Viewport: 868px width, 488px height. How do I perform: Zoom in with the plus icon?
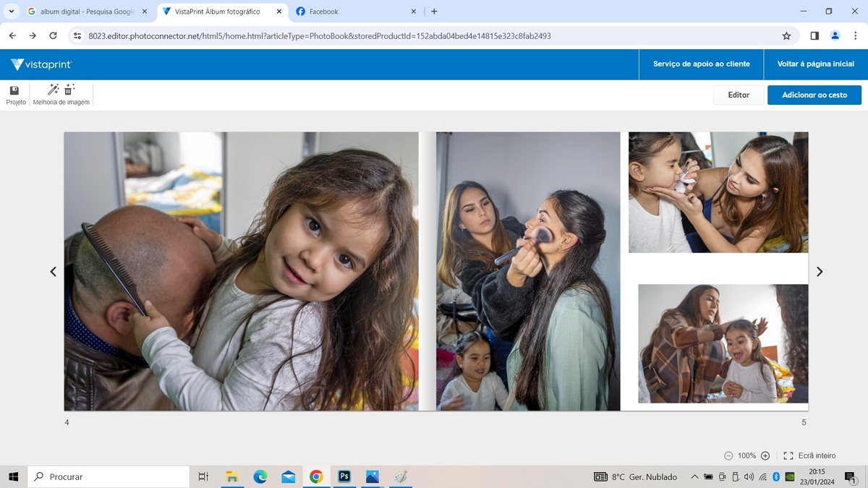point(765,455)
